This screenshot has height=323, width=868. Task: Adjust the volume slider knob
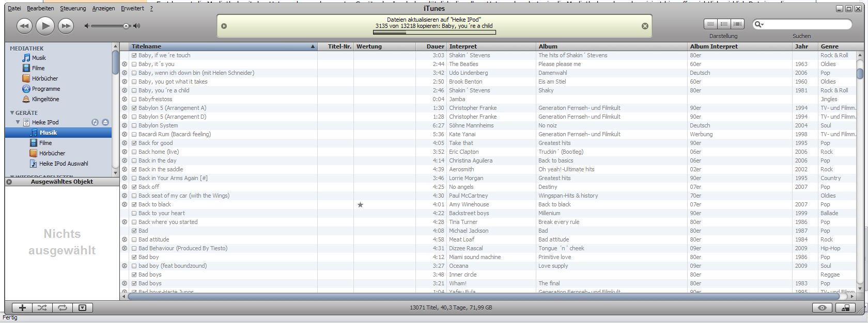click(x=126, y=26)
